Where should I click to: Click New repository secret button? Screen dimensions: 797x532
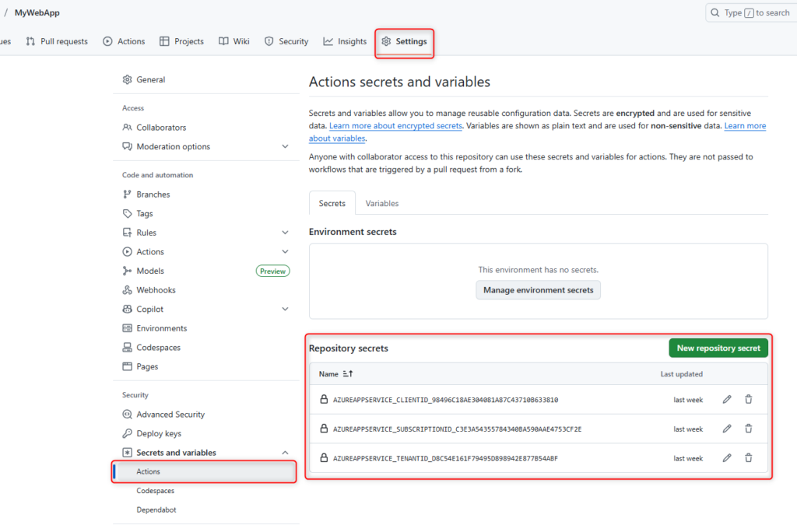(718, 348)
